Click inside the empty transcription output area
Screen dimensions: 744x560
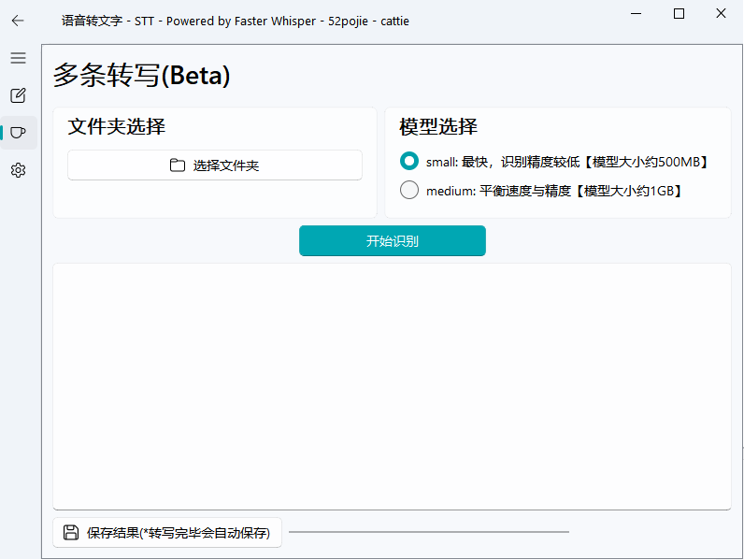point(392,386)
